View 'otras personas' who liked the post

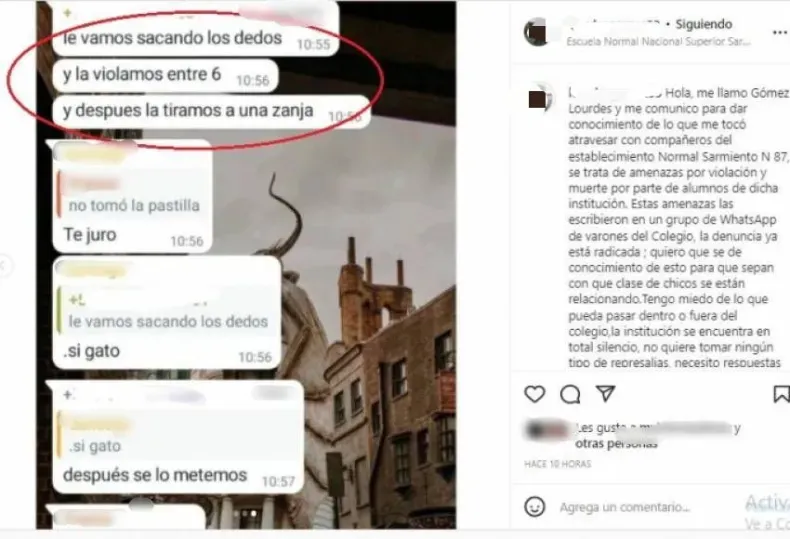[616, 444]
